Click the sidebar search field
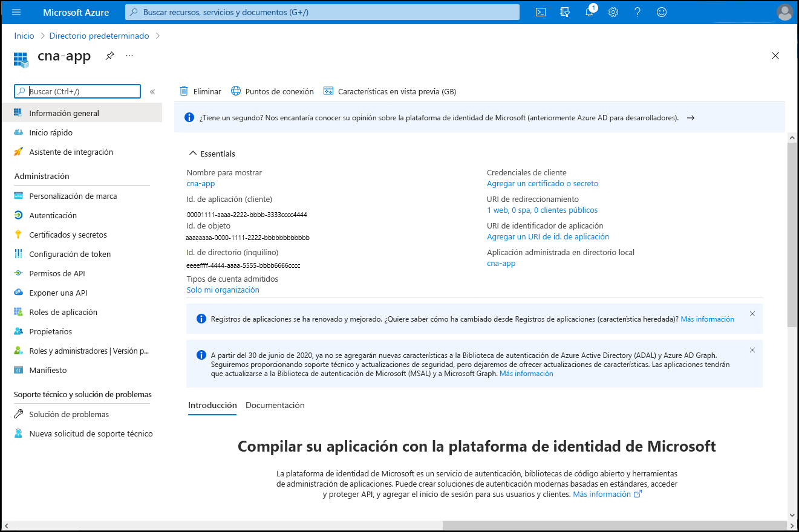Image resolution: width=799 pixels, height=532 pixels. [77, 91]
